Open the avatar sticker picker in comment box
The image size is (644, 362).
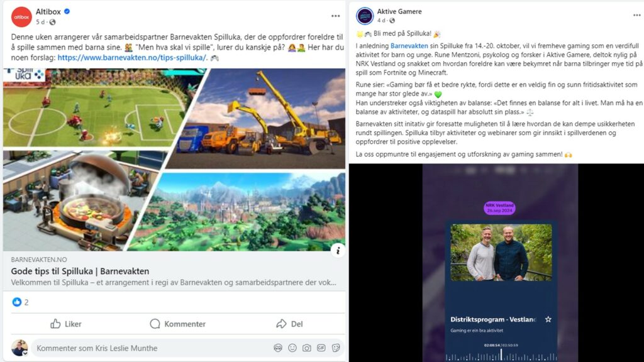pos(278,348)
